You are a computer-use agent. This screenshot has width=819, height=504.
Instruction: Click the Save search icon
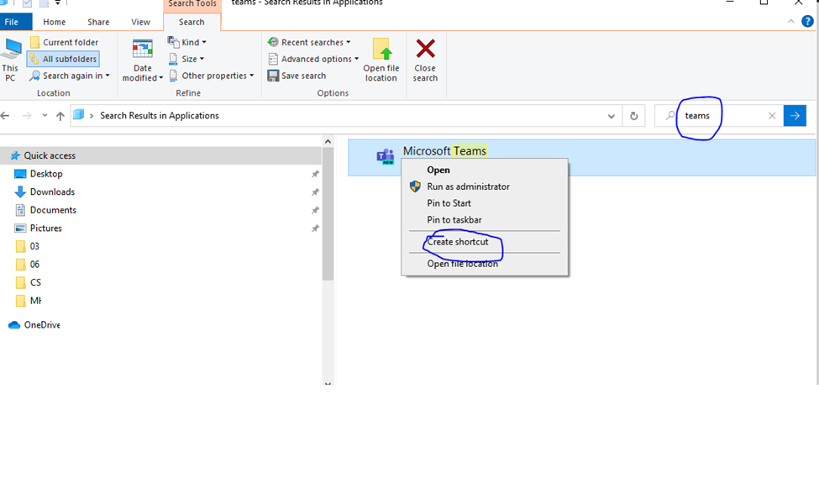click(274, 76)
